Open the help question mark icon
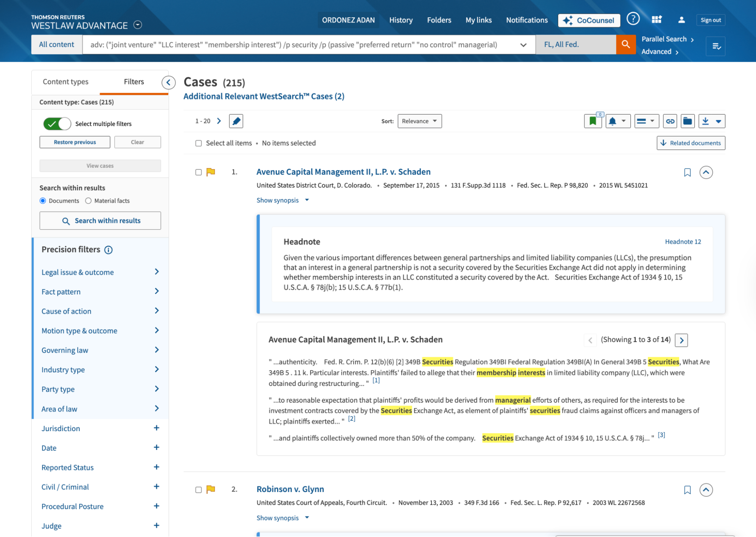756x537 pixels. [633, 19]
